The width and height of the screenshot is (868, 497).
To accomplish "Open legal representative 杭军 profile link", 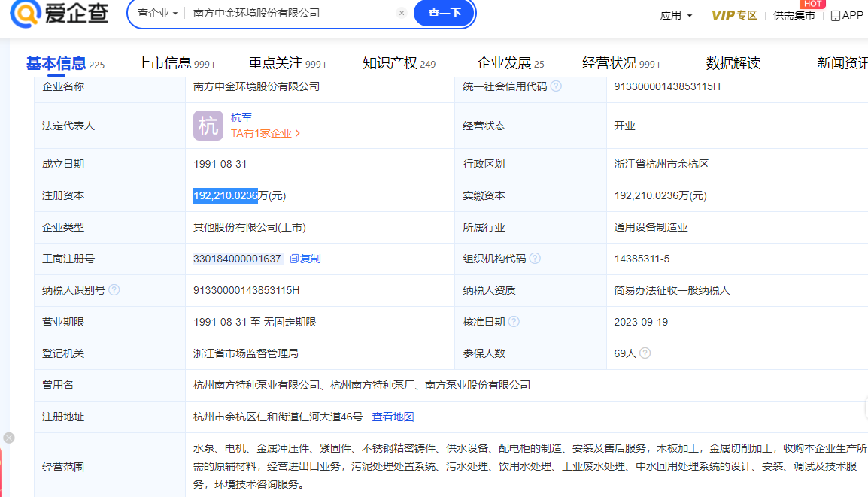I will (x=241, y=117).
